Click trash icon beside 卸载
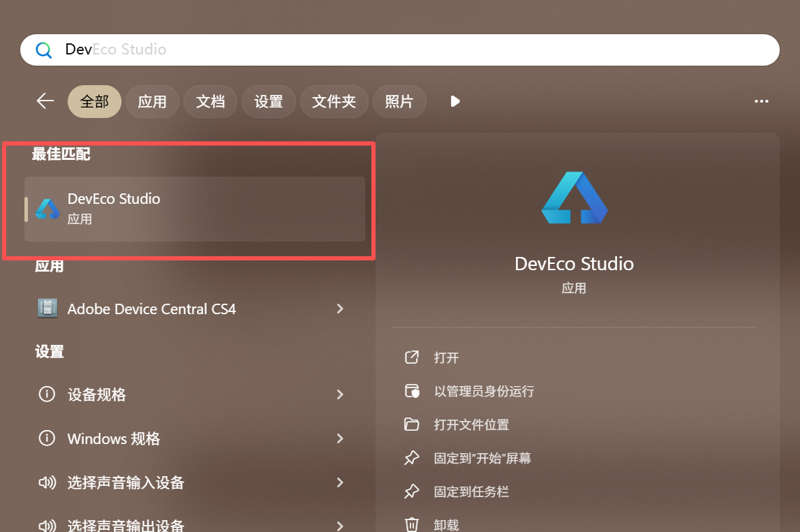Viewport: 800px width, 532px height. pyautogui.click(x=412, y=525)
